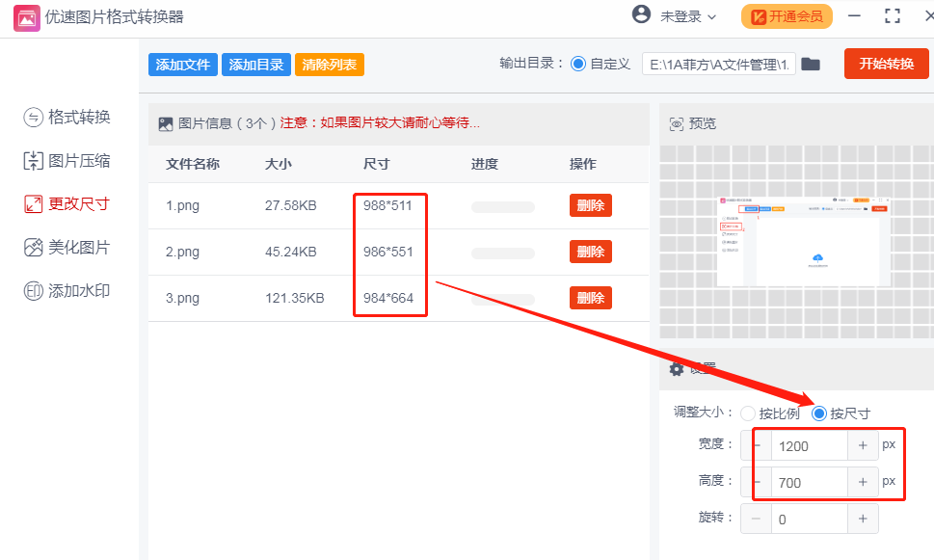Click the 121.35KB size cell
Viewport: 934px width, 560px height.
tap(295, 299)
